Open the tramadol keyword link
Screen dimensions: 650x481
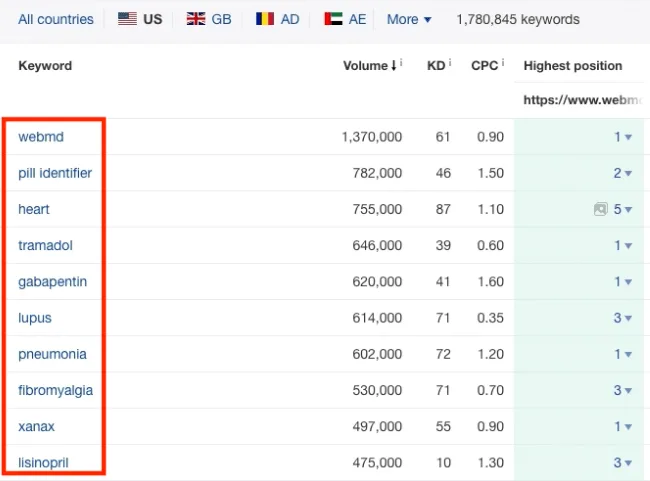pos(45,245)
